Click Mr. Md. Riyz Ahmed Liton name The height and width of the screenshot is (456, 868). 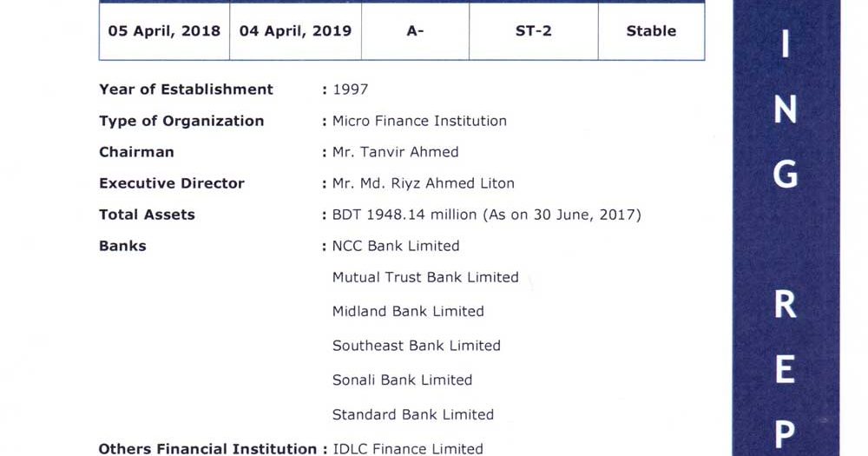point(424,183)
